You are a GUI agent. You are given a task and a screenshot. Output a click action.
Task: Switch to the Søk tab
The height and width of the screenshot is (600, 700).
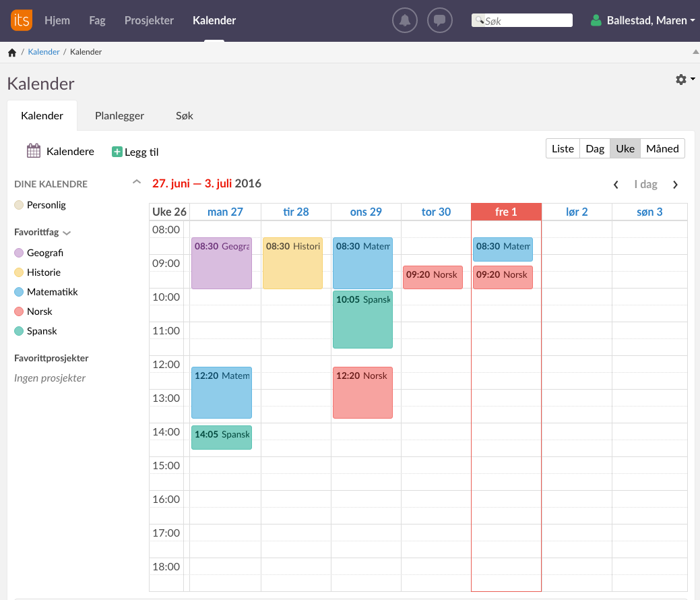pyautogui.click(x=185, y=116)
